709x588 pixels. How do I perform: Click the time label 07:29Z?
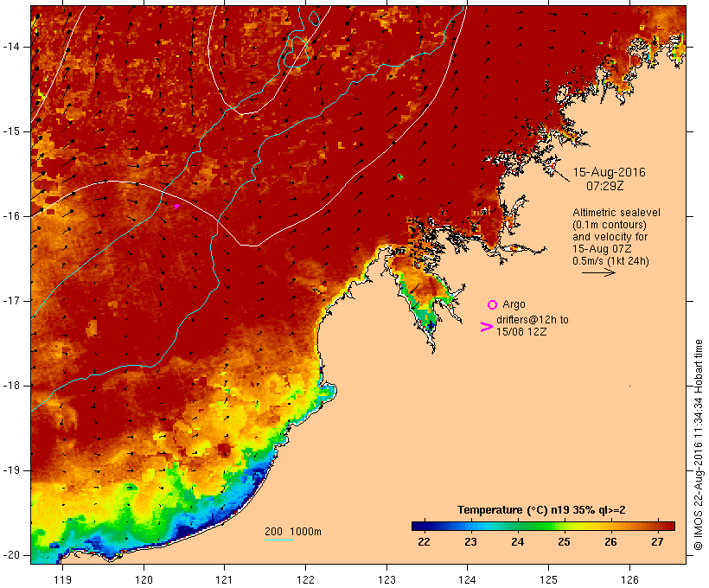[605, 186]
